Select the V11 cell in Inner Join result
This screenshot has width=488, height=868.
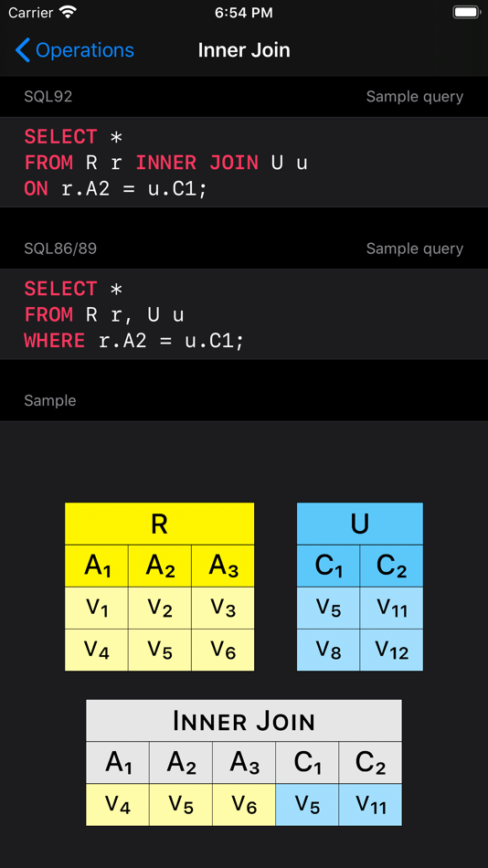[x=370, y=805]
